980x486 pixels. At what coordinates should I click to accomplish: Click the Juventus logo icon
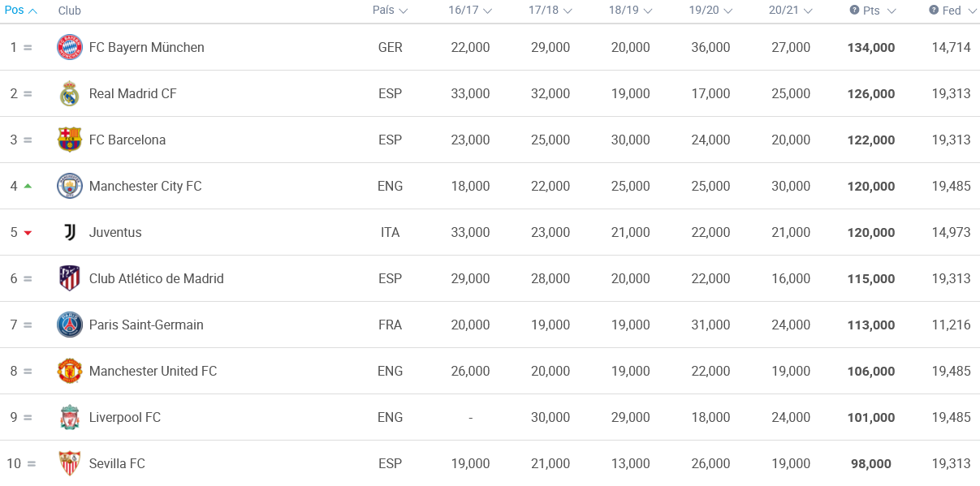pos(70,232)
